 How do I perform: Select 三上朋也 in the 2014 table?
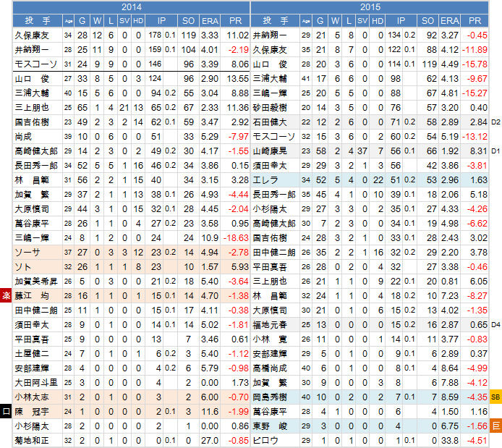point(32,108)
